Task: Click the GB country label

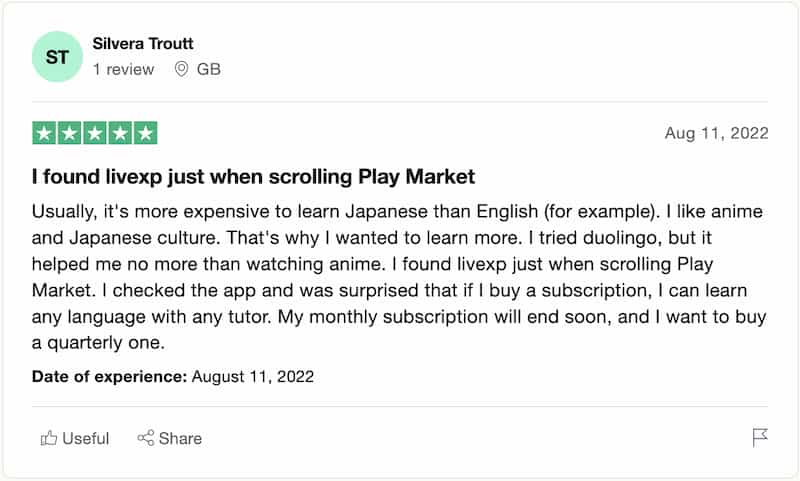Action: click(209, 69)
